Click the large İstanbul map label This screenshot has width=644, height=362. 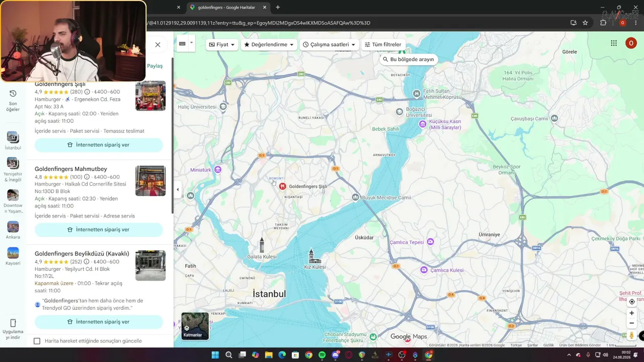point(269,294)
